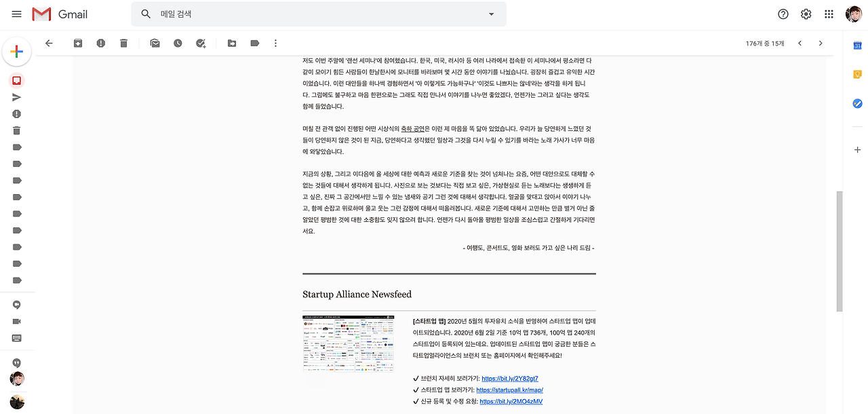Open search options dropdown
Viewport: 868px width, 414px height.
tap(491, 14)
